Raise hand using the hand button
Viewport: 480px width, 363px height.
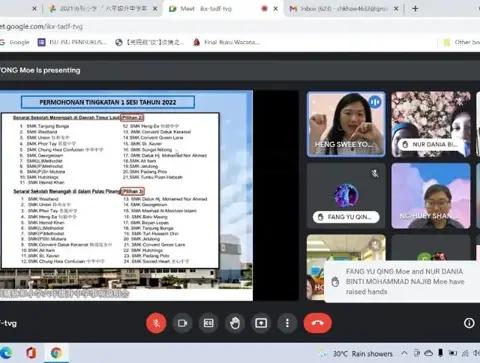235,323
